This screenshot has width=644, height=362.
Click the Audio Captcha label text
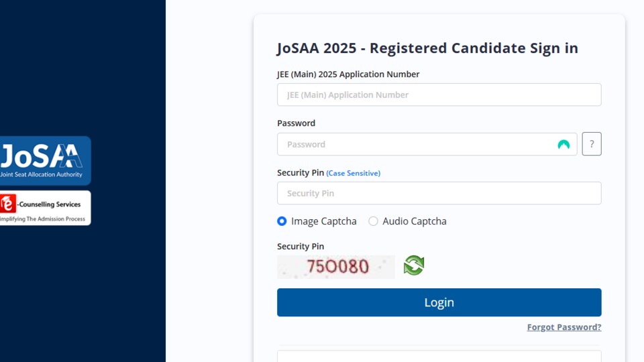point(415,221)
